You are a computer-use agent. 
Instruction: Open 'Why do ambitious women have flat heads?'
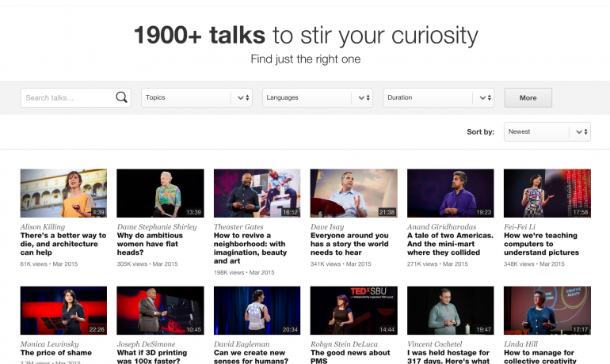tap(150, 244)
